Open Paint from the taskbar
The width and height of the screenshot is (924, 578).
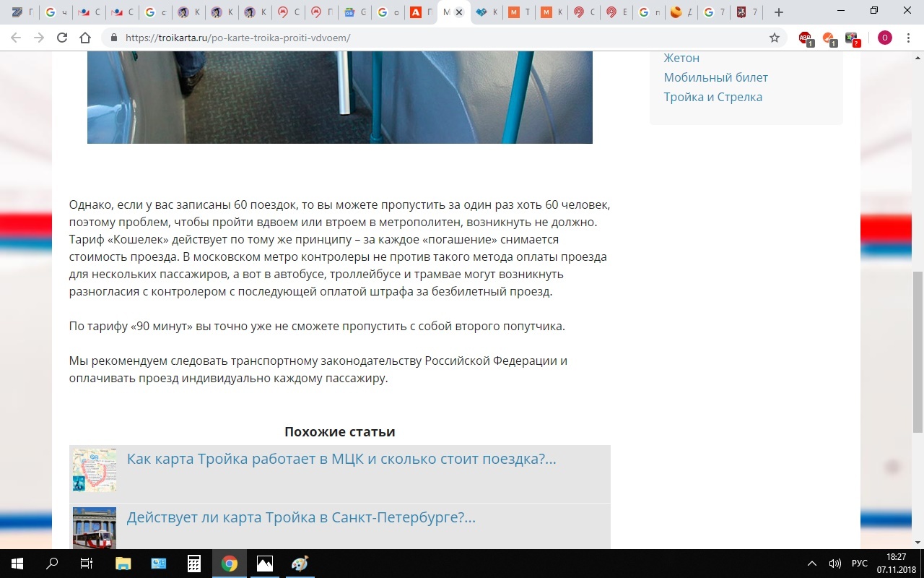[300, 564]
